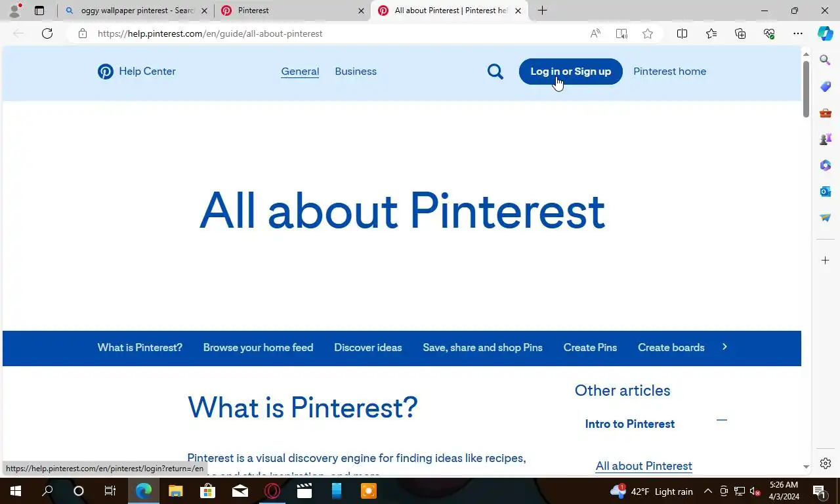This screenshot has width=840, height=504.
Task: Open a new tab with plus button
Action: tap(542, 10)
